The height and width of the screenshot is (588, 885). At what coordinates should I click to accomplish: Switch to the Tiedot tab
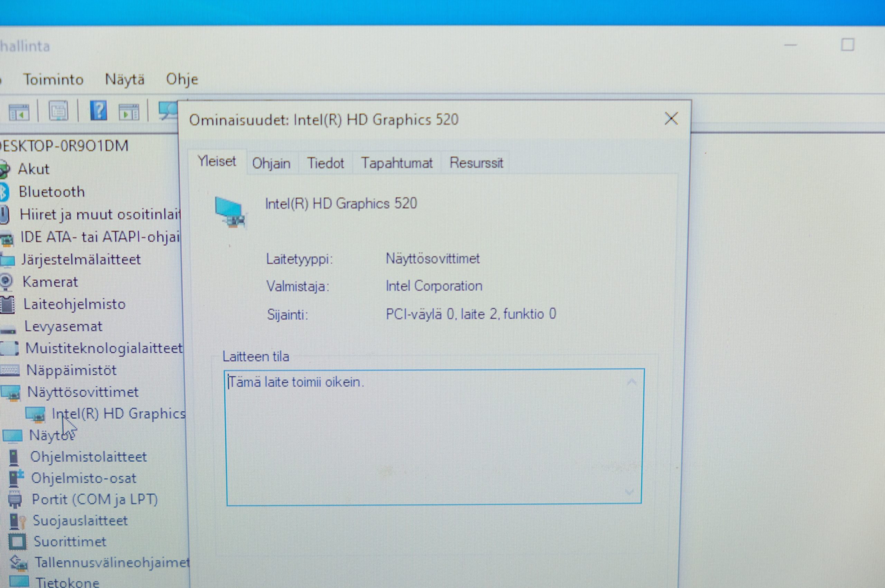point(326,163)
